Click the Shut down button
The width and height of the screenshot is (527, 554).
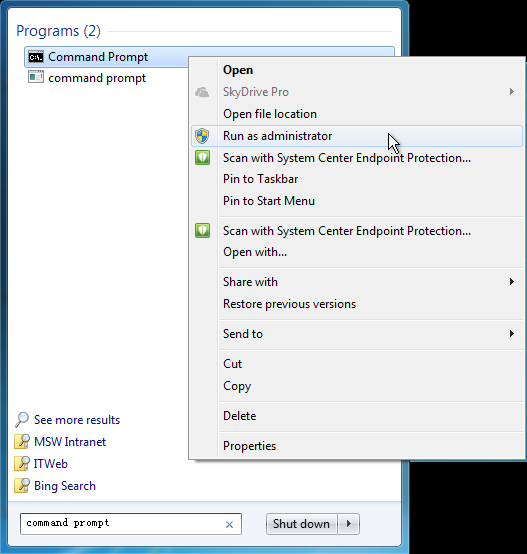pos(302,524)
